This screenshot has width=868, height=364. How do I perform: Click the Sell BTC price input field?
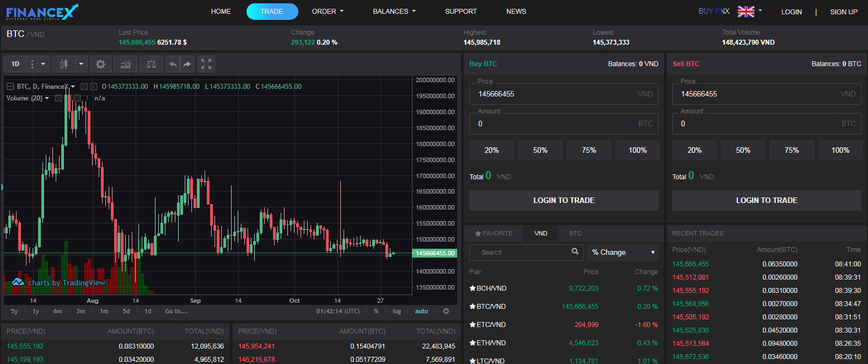(x=767, y=94)
